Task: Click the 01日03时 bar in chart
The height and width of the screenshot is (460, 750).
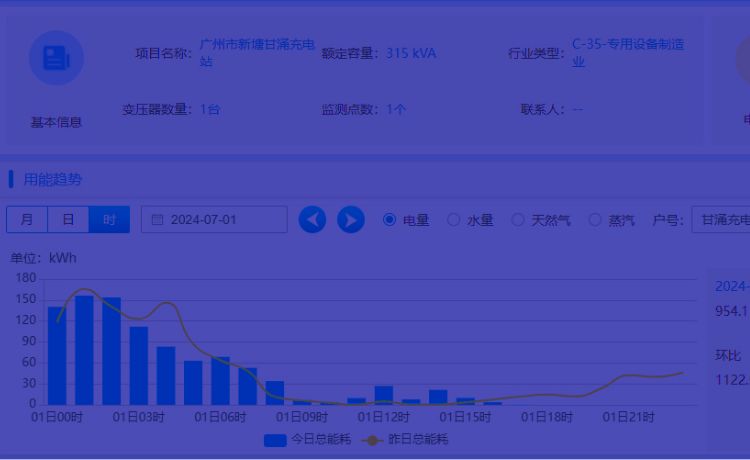Action: [x=139, y=366]
